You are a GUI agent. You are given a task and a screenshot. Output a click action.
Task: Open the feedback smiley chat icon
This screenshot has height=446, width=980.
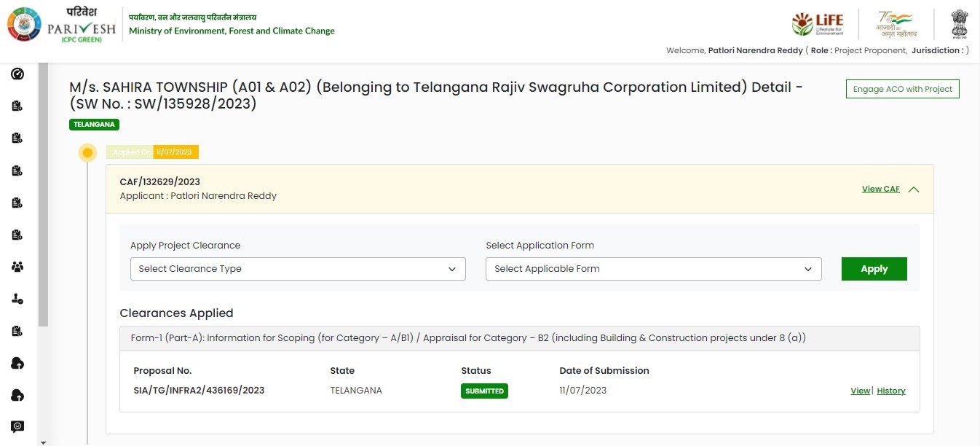pyautogui.click(x=18, y=426)
